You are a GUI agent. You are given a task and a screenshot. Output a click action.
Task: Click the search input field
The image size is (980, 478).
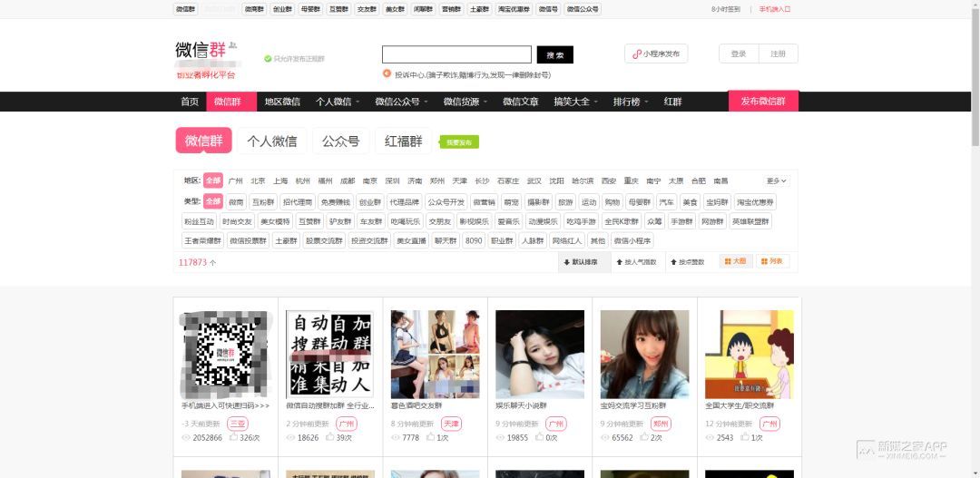(456, 55)
